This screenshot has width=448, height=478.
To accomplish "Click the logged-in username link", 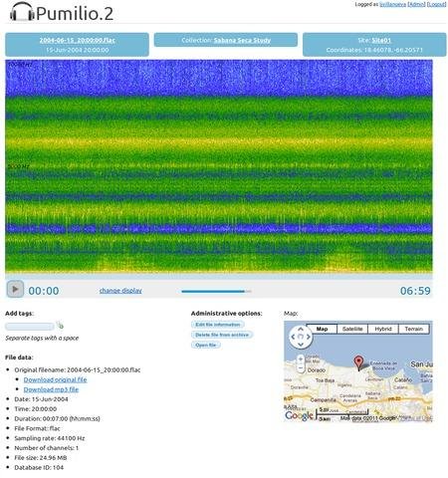I will coord(393,4).
